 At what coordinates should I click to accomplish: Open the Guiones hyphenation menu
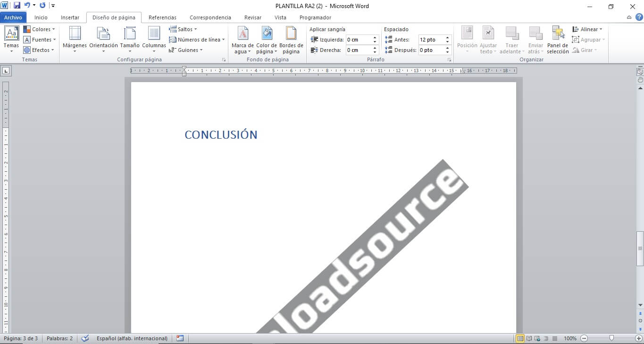click(186, 50)
